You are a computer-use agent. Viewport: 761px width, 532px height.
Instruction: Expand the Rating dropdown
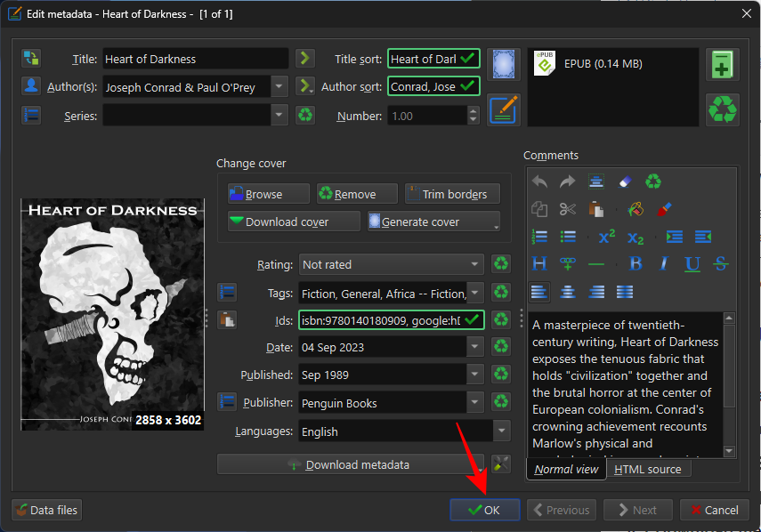(x=474, y=265)
